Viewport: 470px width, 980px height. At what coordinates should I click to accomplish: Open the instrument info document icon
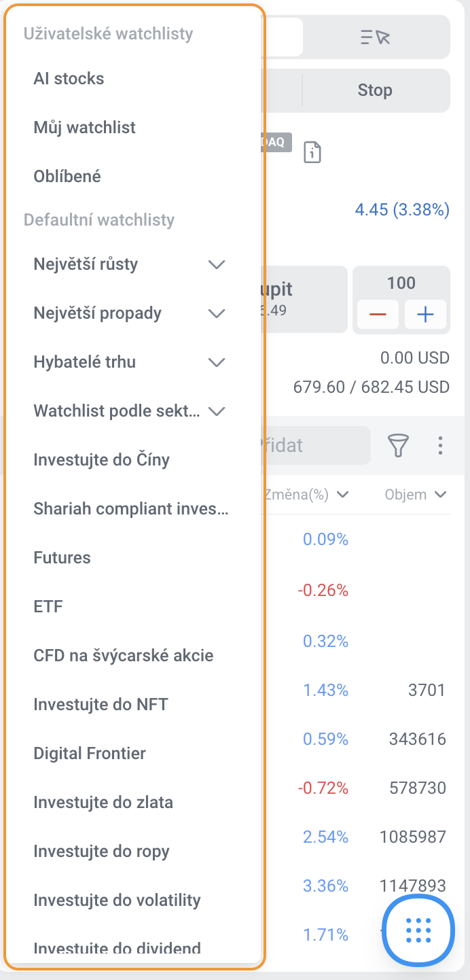(312, 152)
